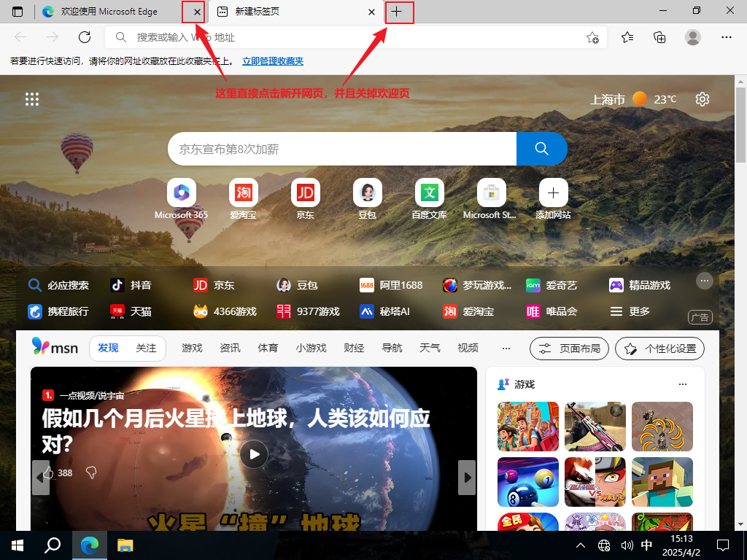Click the page search box 京东宣布第8次加薪

click(342, 149)
